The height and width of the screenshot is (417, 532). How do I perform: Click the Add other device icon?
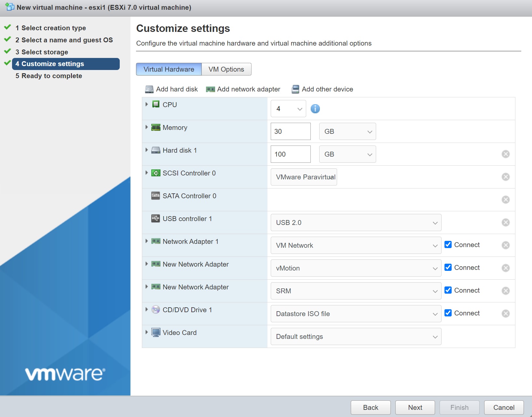click(295, 89)
